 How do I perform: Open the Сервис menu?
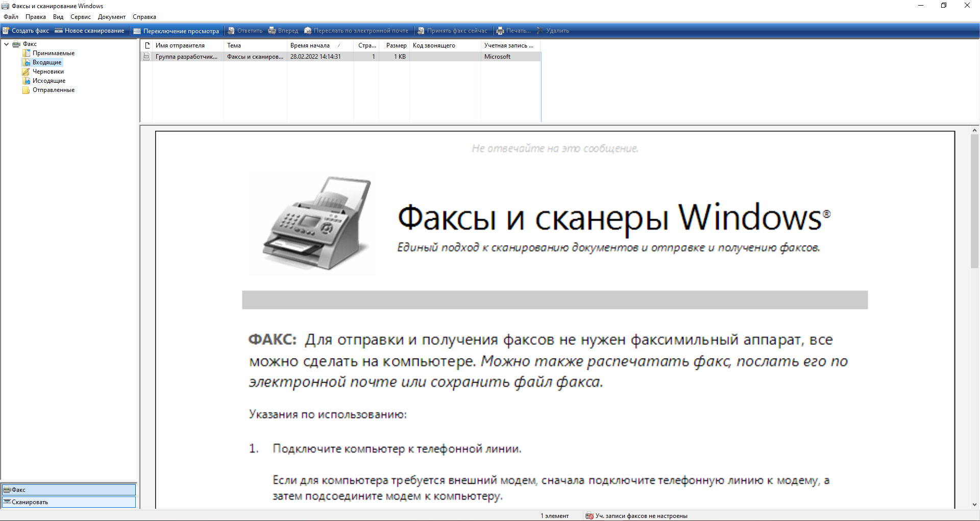click(x=81, y=17)
